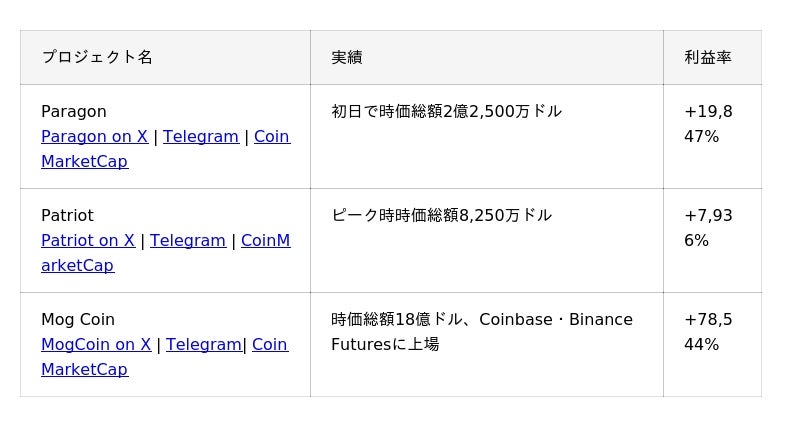Select the 実績 column header
Image resolution: width=800 pixels, height=427 pixels.
[487, 57]
